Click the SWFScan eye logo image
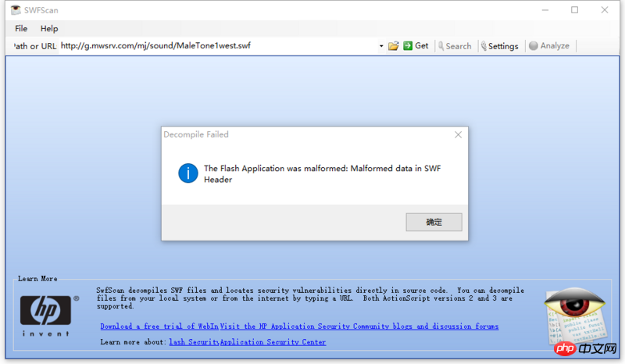625x364 pixels. tap(575, 316)
